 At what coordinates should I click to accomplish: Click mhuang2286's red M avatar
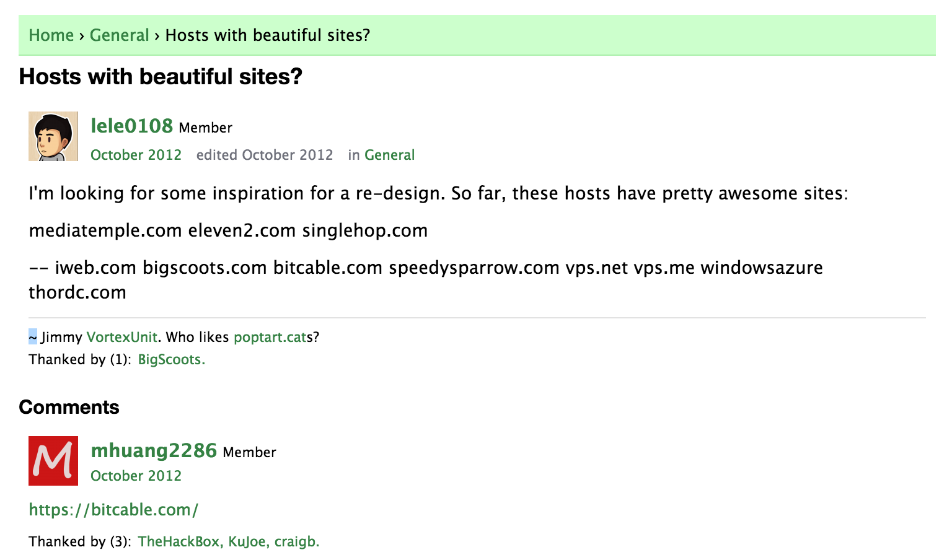coord(53,461)
